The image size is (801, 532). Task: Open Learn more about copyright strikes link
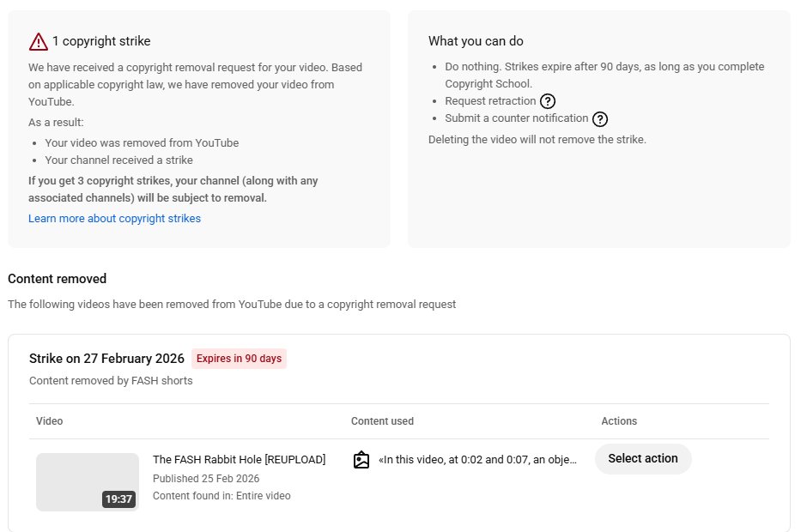click(x=114, y=219)
